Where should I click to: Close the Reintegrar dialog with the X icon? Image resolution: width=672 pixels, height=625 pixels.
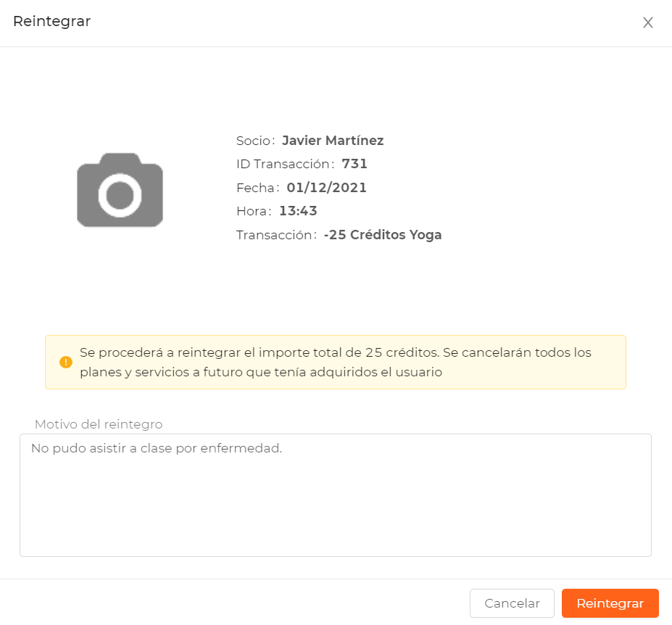(x=647, y=22)
